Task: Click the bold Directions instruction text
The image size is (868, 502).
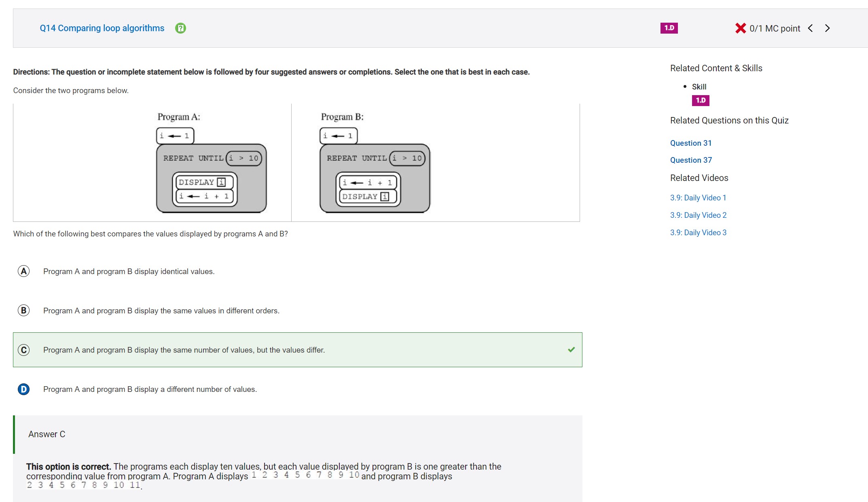Action: (x=271, y=72)
